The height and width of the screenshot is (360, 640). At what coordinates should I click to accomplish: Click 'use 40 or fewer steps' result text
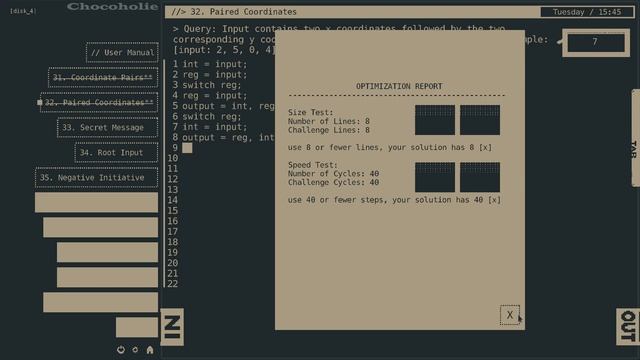[394, 200]
